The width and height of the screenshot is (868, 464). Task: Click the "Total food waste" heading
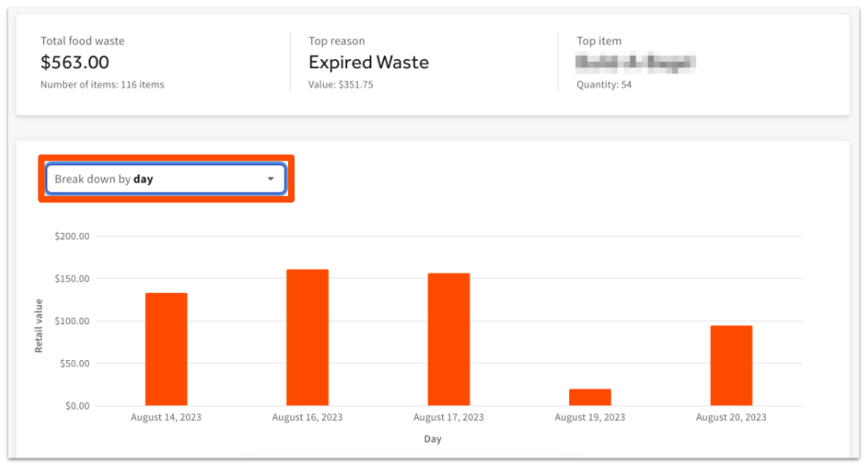coord(82,41)
